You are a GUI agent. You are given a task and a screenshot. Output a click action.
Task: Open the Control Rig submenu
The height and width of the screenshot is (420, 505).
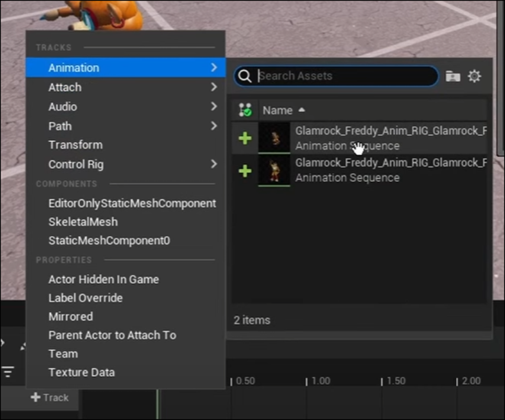click(125, 164)
